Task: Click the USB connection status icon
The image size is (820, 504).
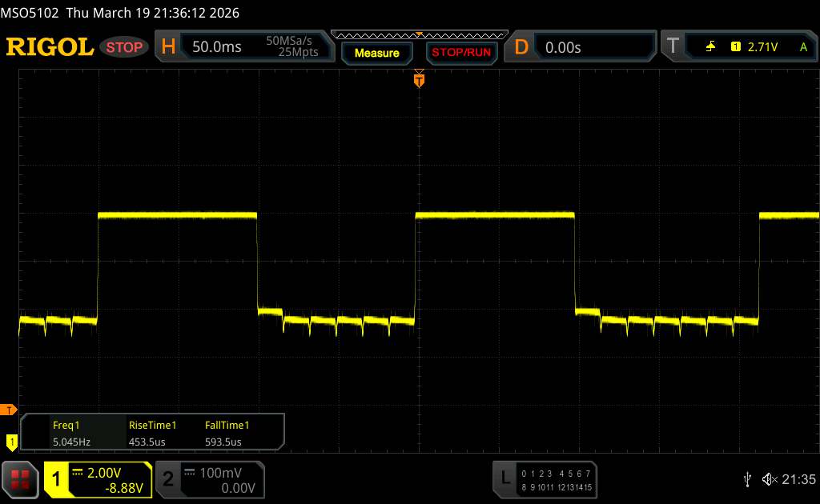Action: (747, 478)
